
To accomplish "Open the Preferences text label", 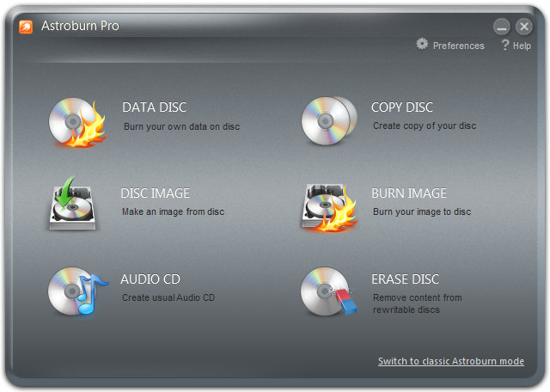I will [458, 46].
